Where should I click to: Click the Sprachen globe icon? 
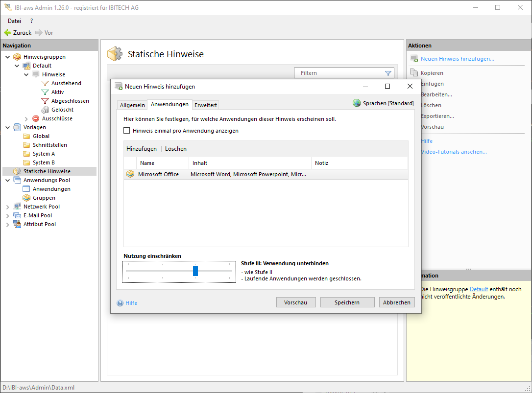[x=357, y=103]
